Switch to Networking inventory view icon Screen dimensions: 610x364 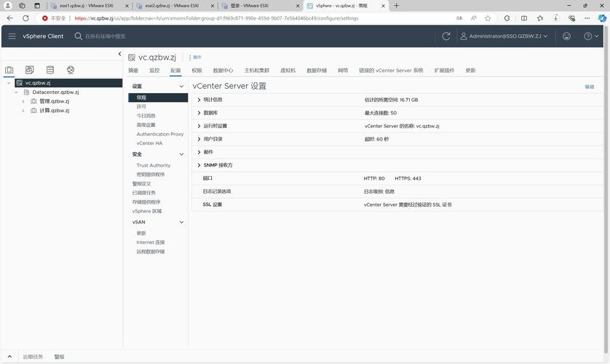[x=71, y=70]
